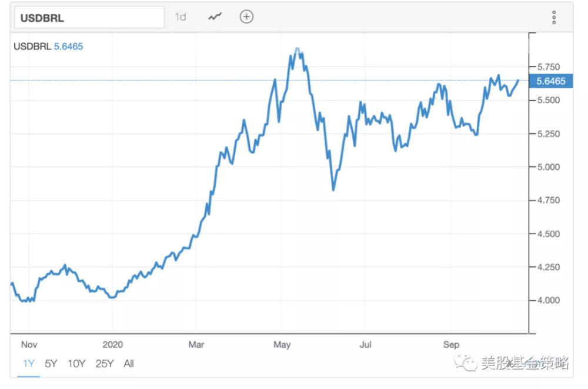Click the chart line peak in May

[298, 49]
